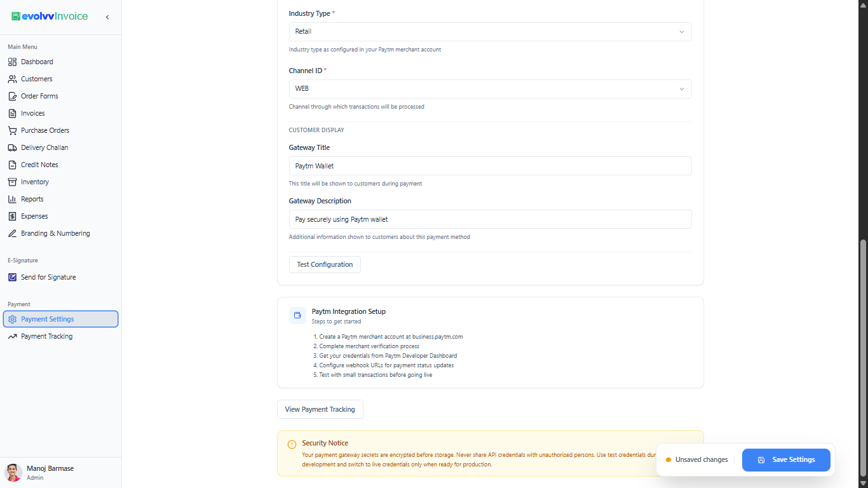
Task: Click the Inventory box icon
Action: 12,182
